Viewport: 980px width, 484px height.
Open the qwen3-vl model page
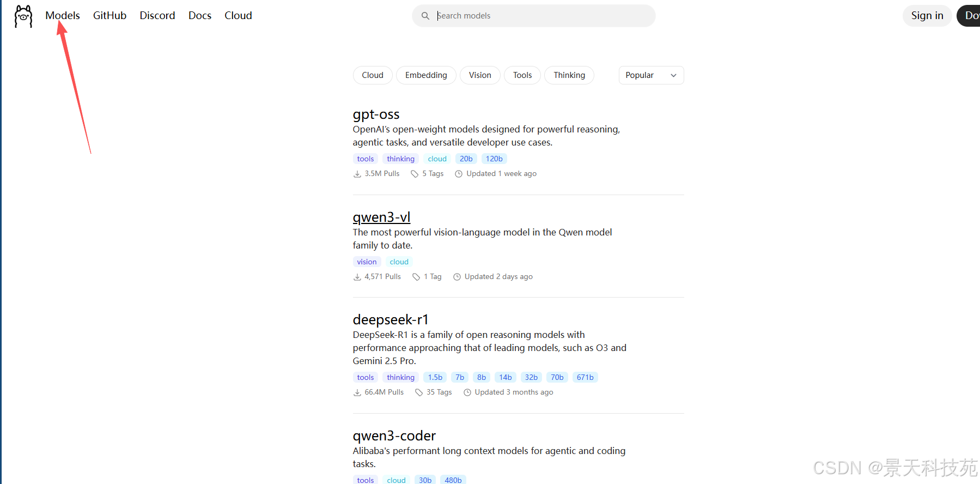point(381,217)
